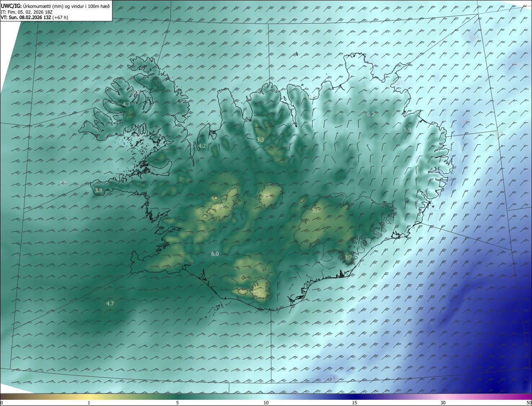
Task: Click the 3.3 value in north Iceland
Action: pyautogui.click(x=260, y=140)
